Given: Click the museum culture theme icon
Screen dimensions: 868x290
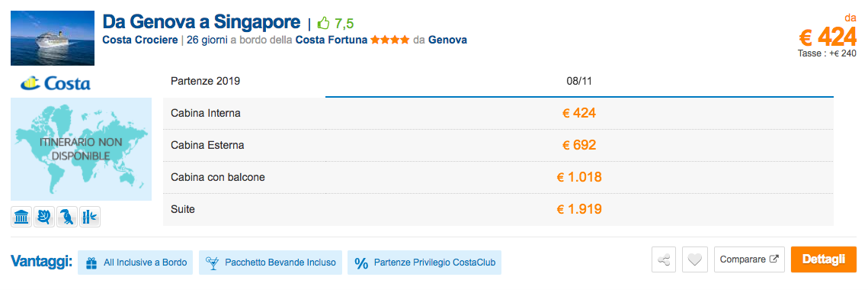Looking at the screenshot, I should pyautogui.click(x=21, y=217).
